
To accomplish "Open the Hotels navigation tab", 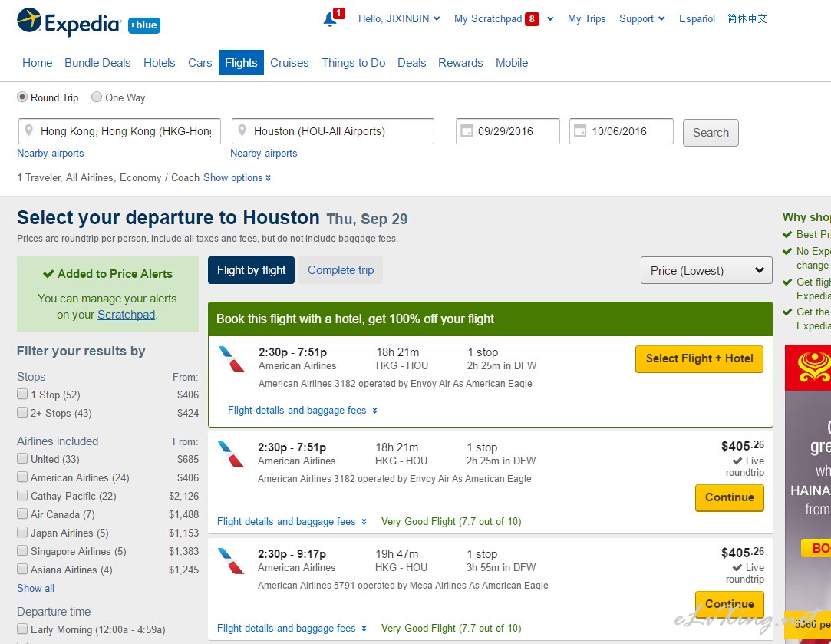I will 159,62.
